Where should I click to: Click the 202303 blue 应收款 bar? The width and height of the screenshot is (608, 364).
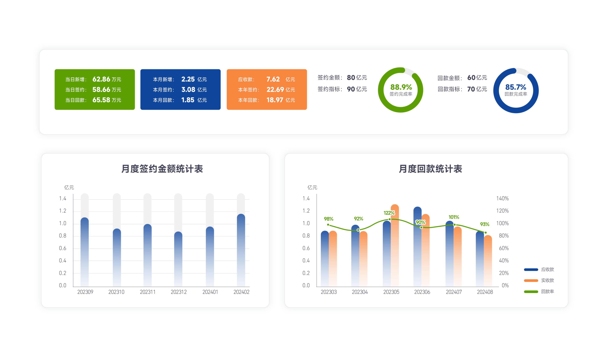(325, 258)
